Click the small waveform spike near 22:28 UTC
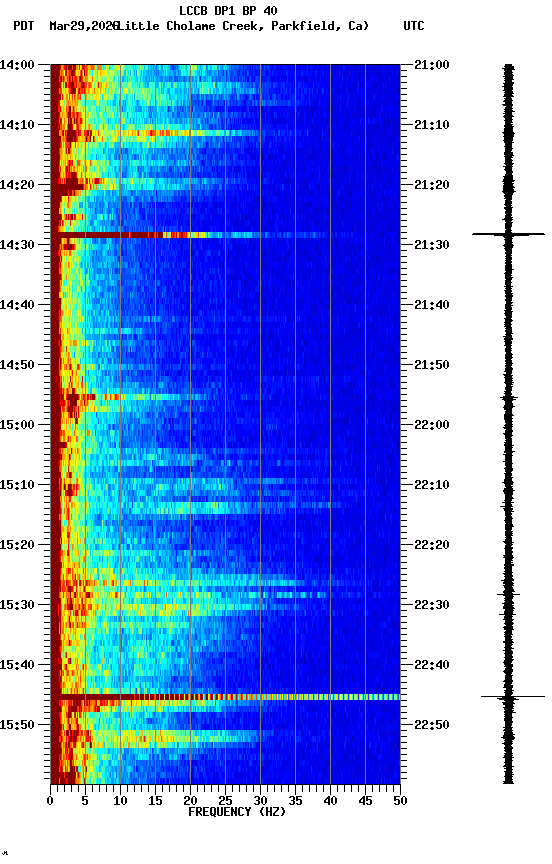This screenshot has width=552, height=864. coord(508,595)
